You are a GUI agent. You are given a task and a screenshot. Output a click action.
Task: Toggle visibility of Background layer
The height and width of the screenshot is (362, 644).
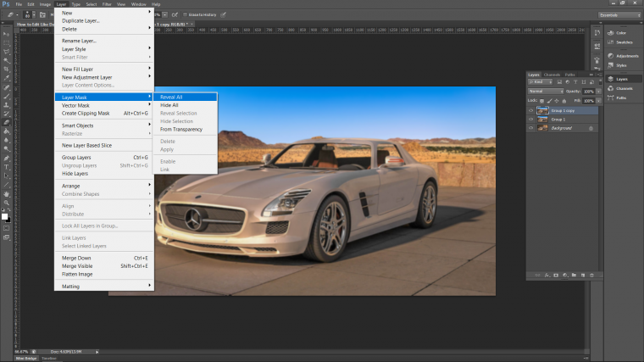(x=530, y=128)
